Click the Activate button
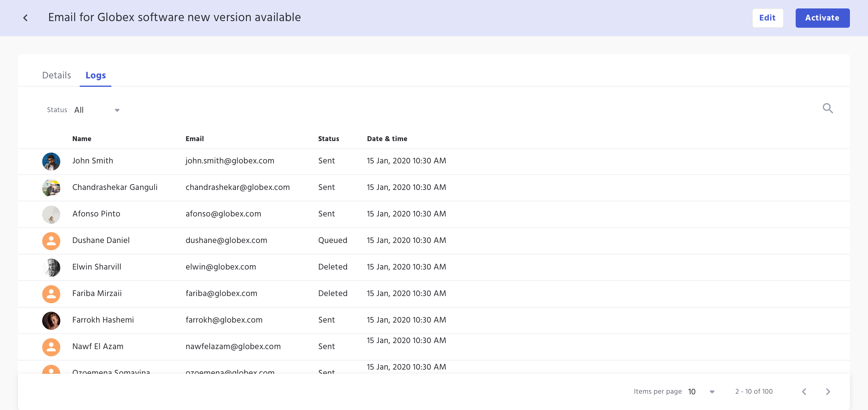868x410 pixels. pyautogui.click(x=822, y=18)
